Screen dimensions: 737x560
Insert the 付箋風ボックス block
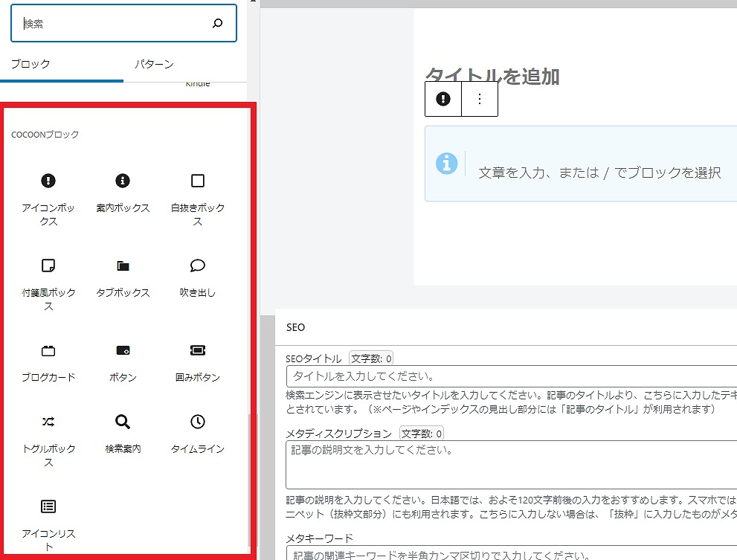pos(48,284)
